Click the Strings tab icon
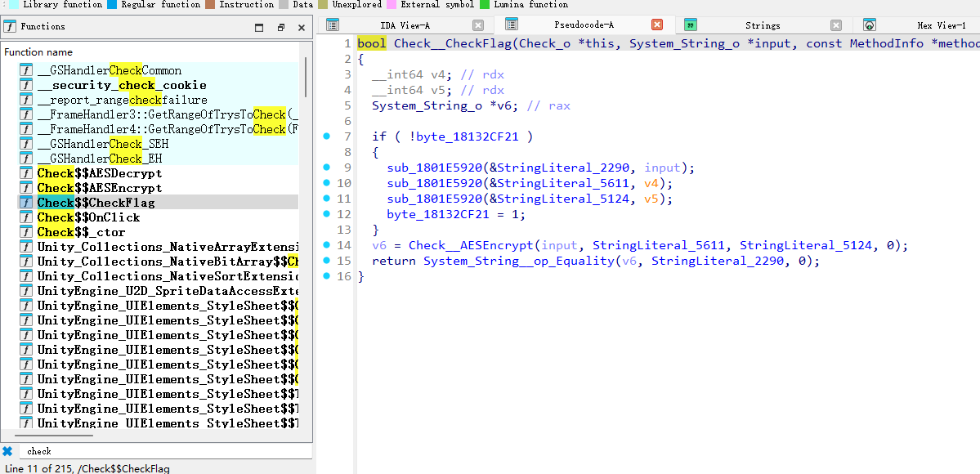 coord(691,25)
